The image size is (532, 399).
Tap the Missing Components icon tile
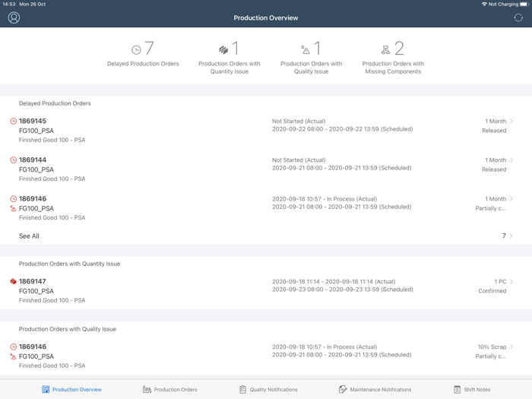[x=385, y=50]
